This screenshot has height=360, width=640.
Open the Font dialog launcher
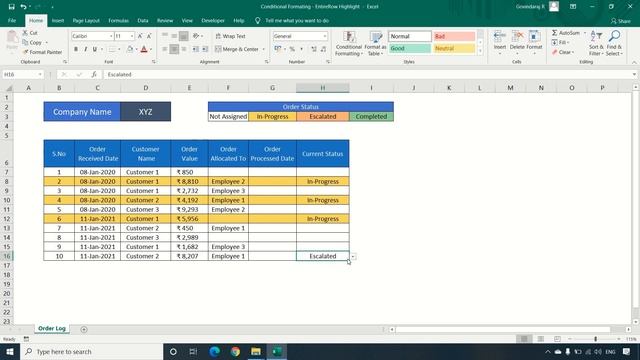154,62
